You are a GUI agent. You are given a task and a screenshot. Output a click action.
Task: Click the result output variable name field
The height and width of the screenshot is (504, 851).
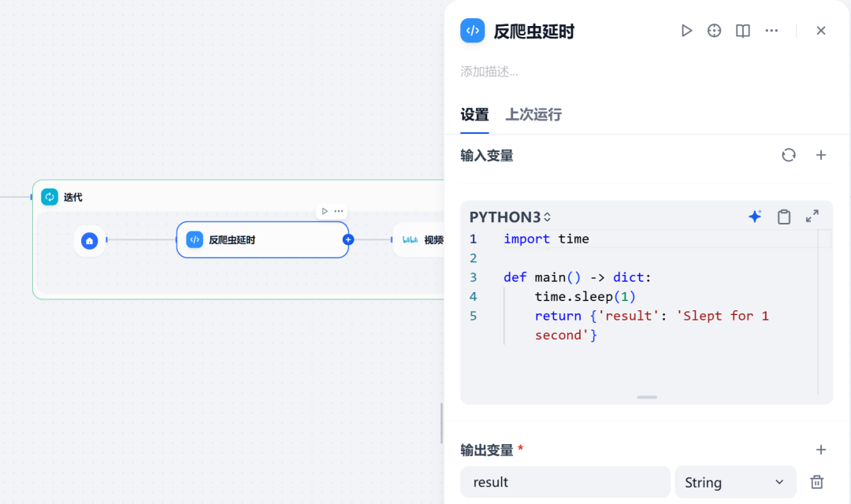click(565, 482)
